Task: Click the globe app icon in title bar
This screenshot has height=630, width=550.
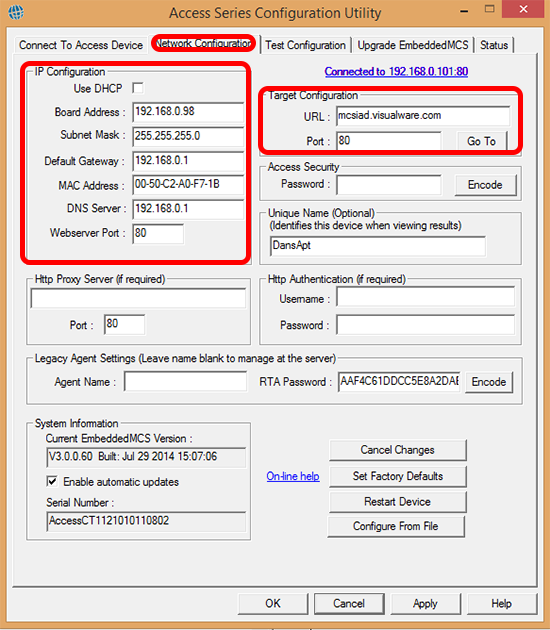Action: click(x=16, y=12)
